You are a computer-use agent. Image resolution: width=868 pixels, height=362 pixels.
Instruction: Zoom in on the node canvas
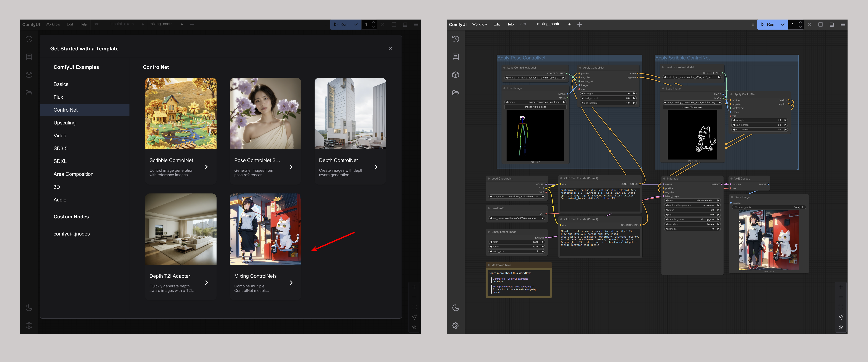841,287
